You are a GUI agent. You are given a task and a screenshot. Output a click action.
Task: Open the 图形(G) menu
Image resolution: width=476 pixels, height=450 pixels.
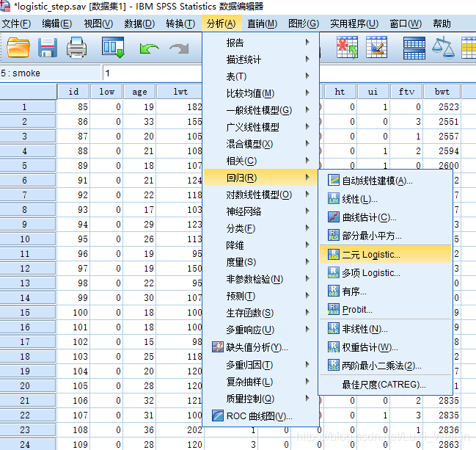point(304,23)
